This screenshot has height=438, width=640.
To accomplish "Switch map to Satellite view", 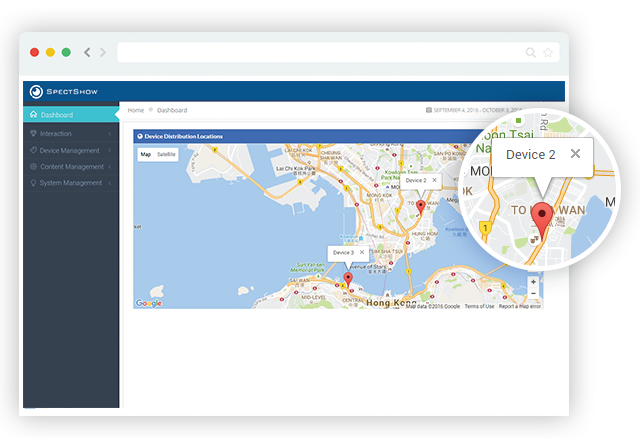I will pos(166,155).
